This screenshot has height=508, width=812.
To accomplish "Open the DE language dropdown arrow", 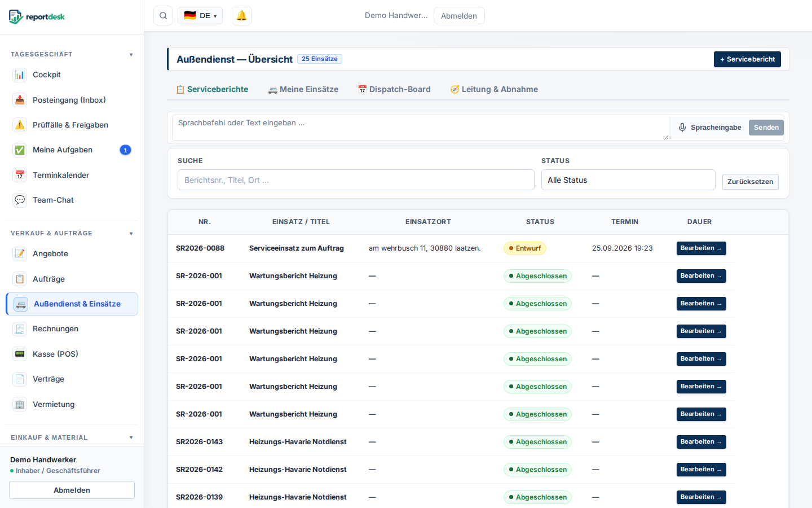I will pos(215,16).
